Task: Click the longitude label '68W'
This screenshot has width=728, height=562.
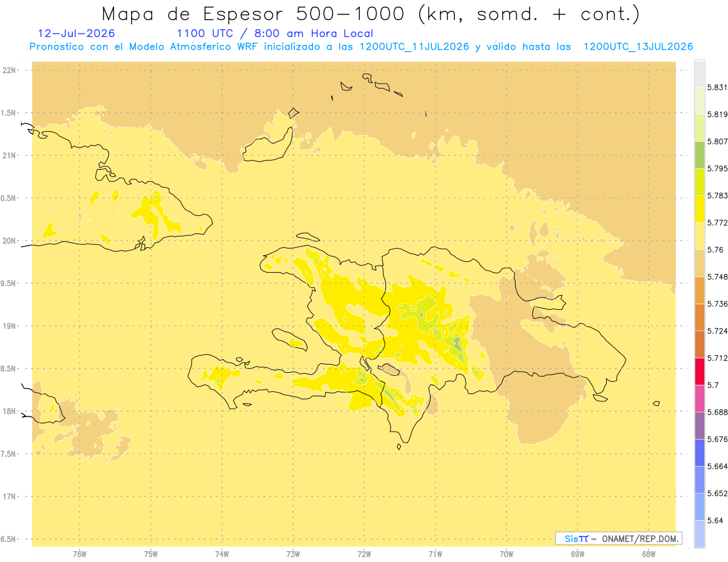Action: click(x=649, y=555)
